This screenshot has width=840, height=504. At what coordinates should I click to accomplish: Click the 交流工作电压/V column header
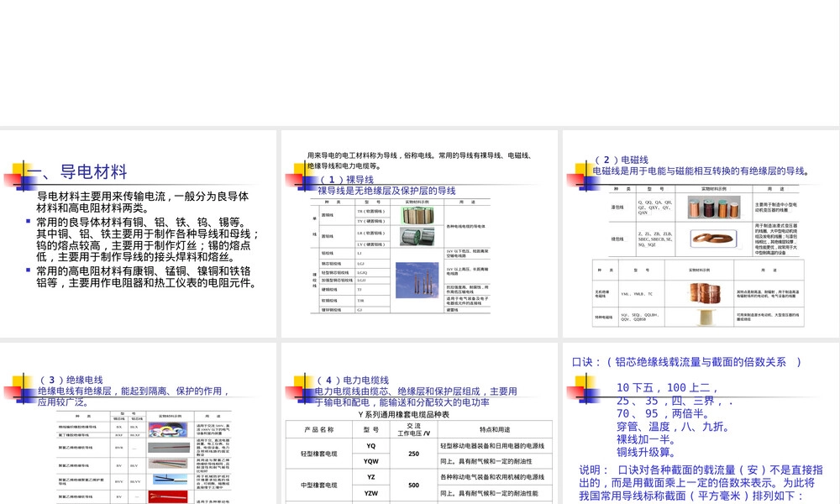[413, 429]
